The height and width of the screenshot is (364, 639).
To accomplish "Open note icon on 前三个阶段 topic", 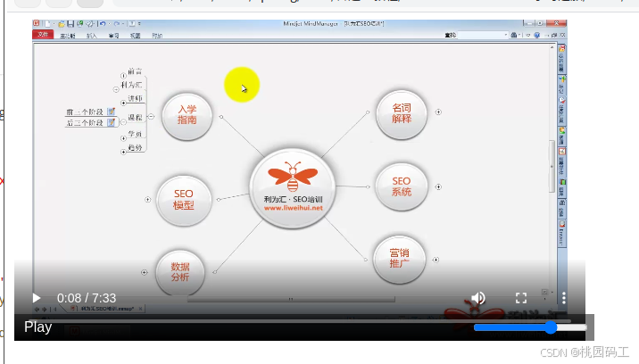I will pyautogui.click(x=111, y=112).
